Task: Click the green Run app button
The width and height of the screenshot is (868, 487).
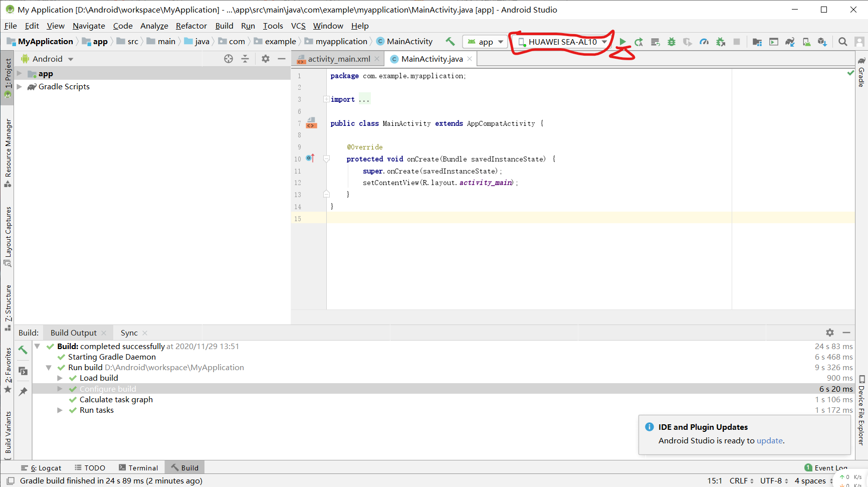Action: point(622,42)
